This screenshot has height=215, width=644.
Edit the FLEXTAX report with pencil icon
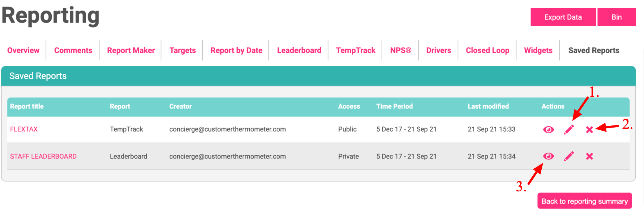pyautogui.click(x=569, y=129)
